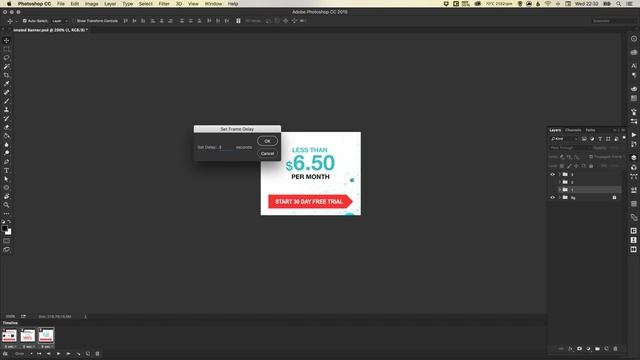640x360 pixels.
Task: Select the Magic Wand tool
Action: 7,67
